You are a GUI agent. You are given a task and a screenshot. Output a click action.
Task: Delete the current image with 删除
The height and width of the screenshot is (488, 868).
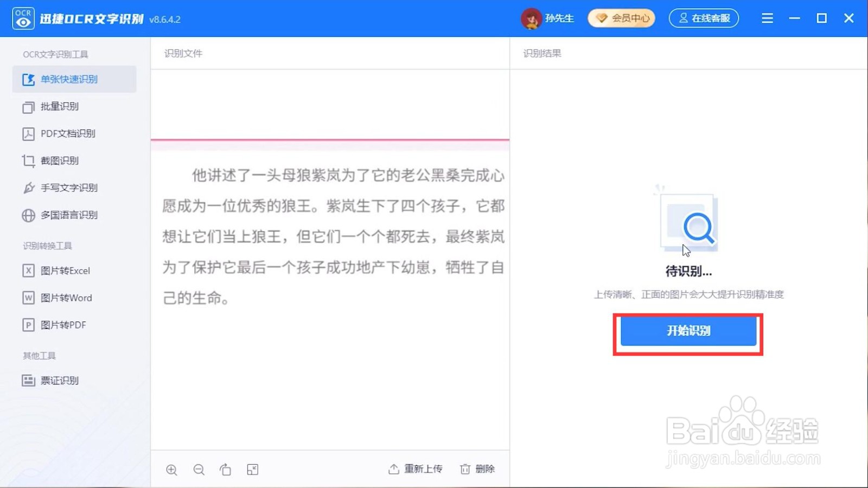coord(477,468)
